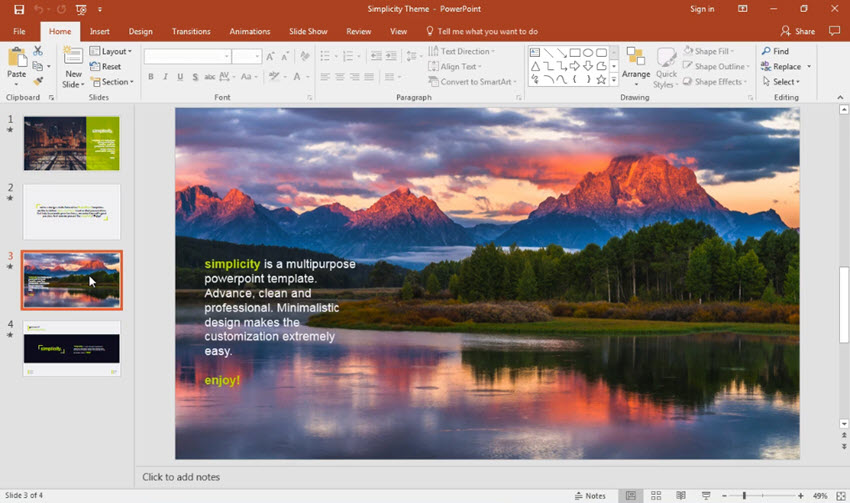
Task: Select triangle shape in shapes gallery
Action: [x=536, y=66]
